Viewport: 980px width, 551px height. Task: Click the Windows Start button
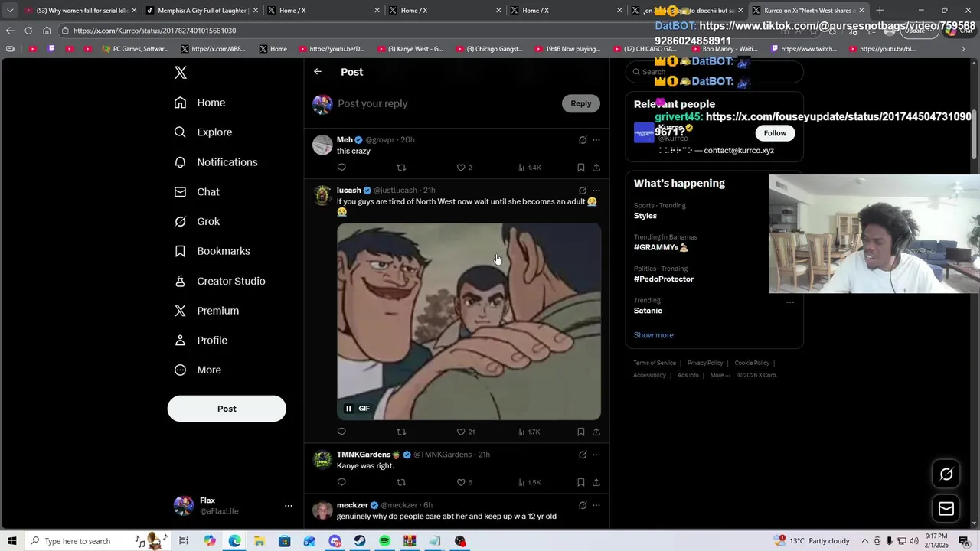pyautogui.click(x=12, y=541)
